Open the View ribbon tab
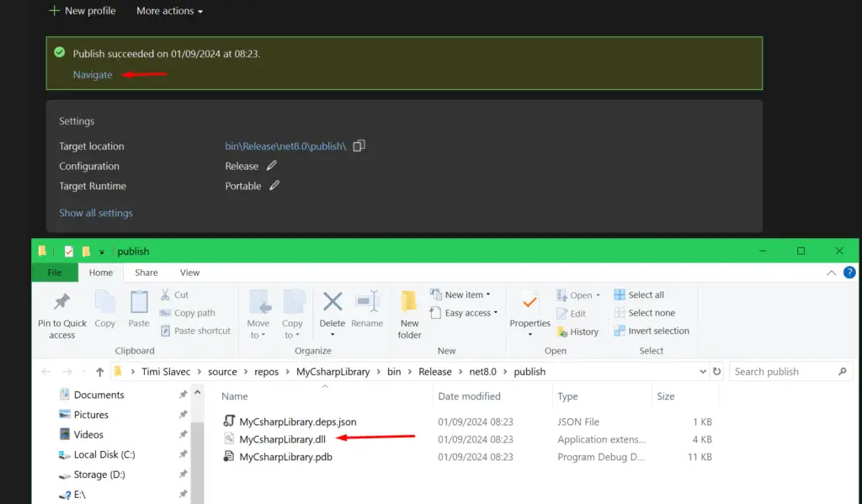 tap(189, 272)
